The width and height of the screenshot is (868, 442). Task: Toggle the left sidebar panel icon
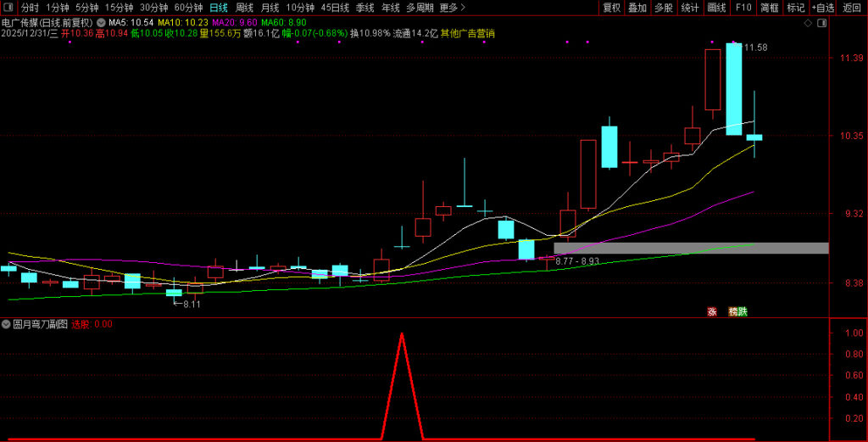(x=8, y=8)
